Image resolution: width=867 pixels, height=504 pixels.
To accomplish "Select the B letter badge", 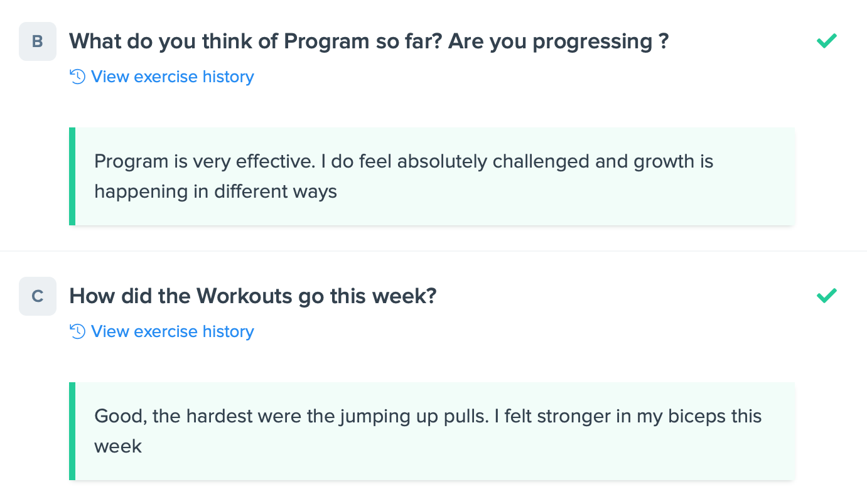I will pos(38,41).
